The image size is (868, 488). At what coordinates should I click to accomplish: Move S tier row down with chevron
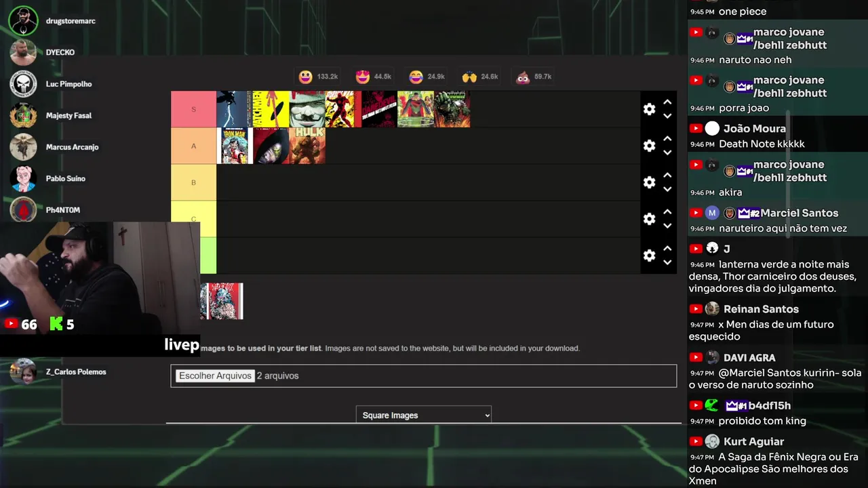click(x=667, y=117)
